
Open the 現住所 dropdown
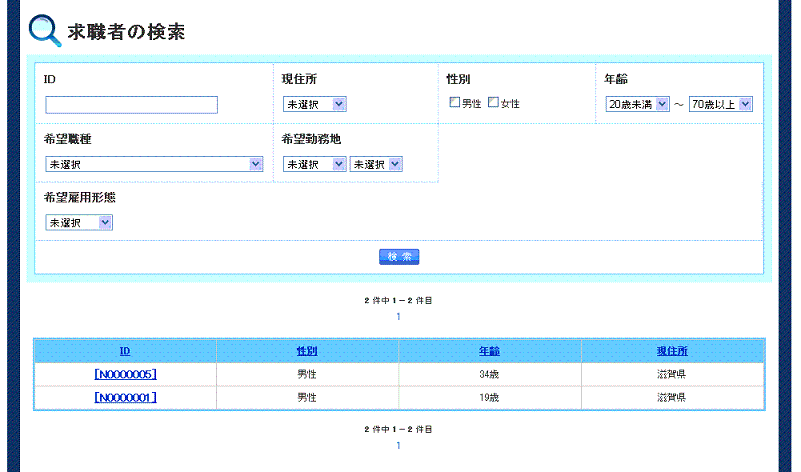[x=314, y=104]
